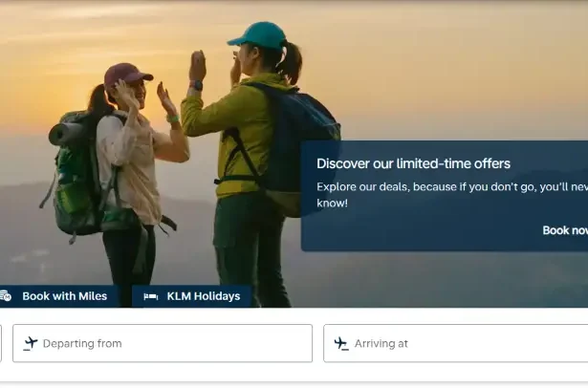Screen dimensions: 588x388
Task: Click the miles coins icon
Action: coord(6,296)
